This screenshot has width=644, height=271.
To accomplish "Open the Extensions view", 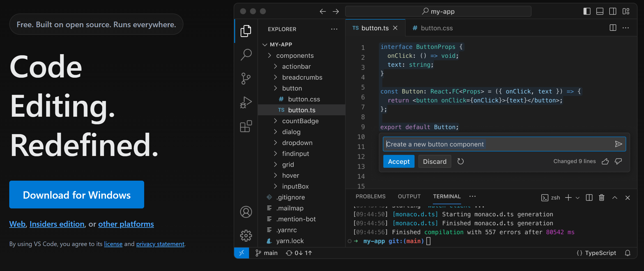I will 246,126.
